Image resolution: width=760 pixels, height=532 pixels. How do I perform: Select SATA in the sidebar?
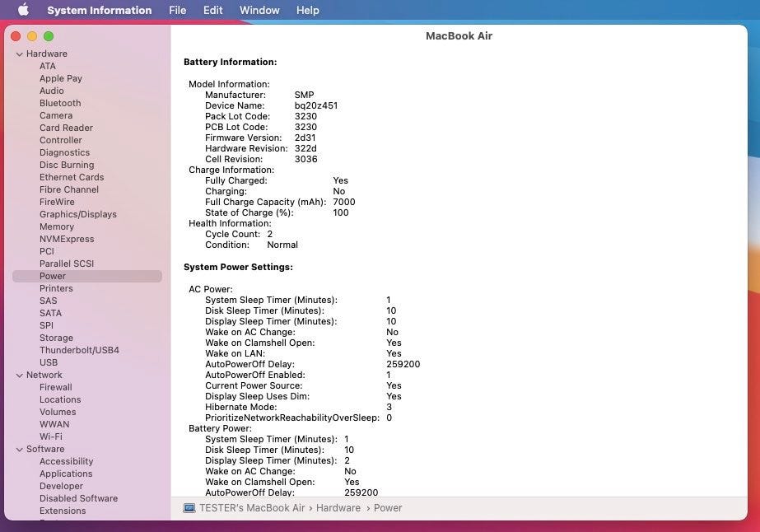pyautogui.click(x=50, y=313)
